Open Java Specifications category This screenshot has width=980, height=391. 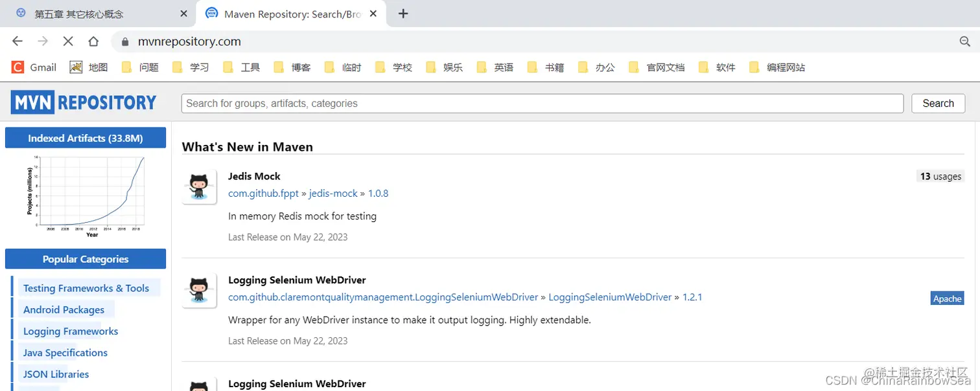pyautogui.click(x=65, y=353)
